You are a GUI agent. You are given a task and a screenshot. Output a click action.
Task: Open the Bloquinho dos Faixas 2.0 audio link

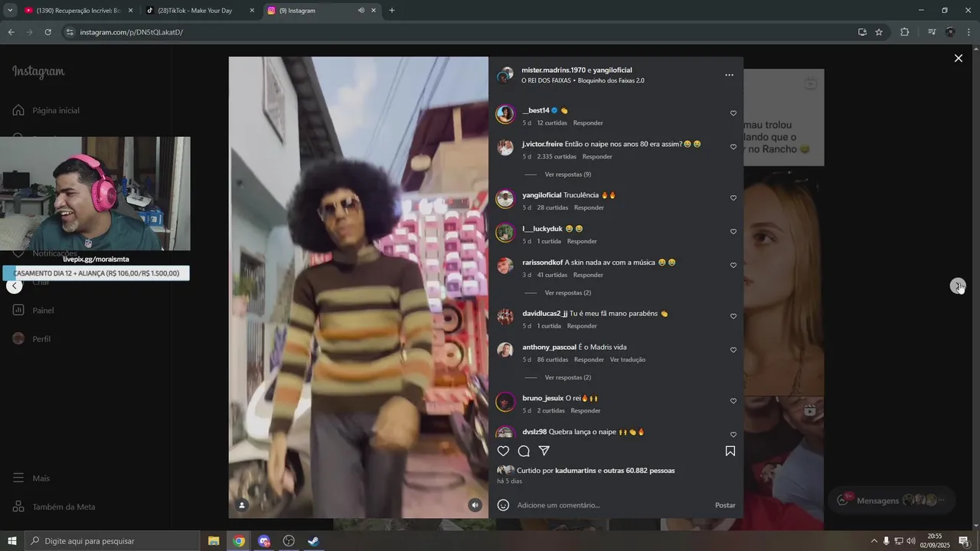[611, 80]
